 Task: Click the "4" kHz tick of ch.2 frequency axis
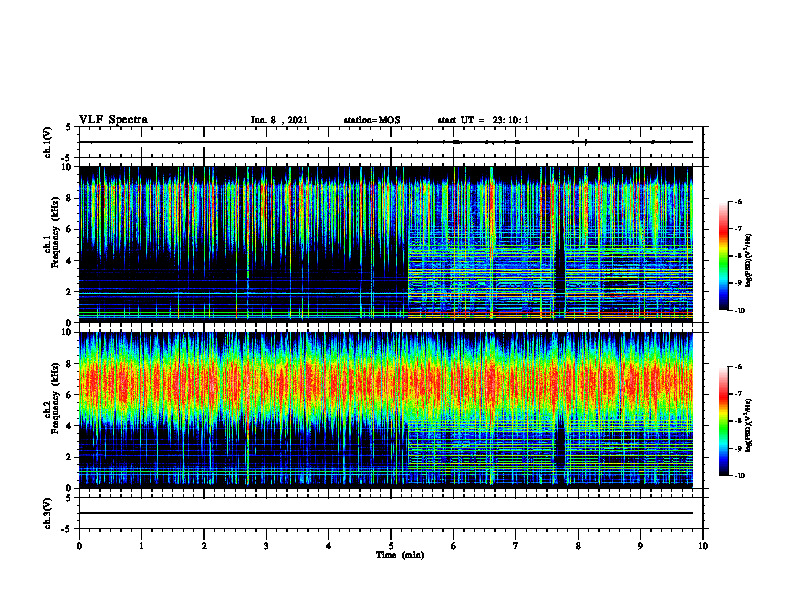point(70,426)
